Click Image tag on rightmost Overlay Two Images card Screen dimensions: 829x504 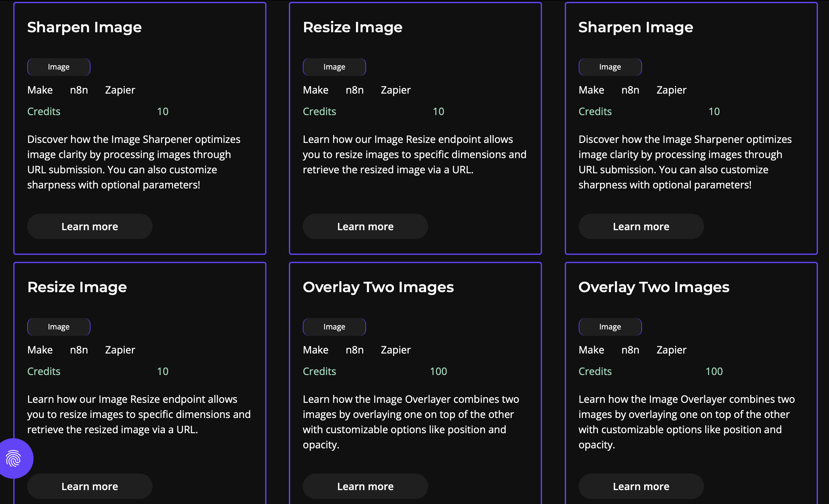tap(610, 327)
